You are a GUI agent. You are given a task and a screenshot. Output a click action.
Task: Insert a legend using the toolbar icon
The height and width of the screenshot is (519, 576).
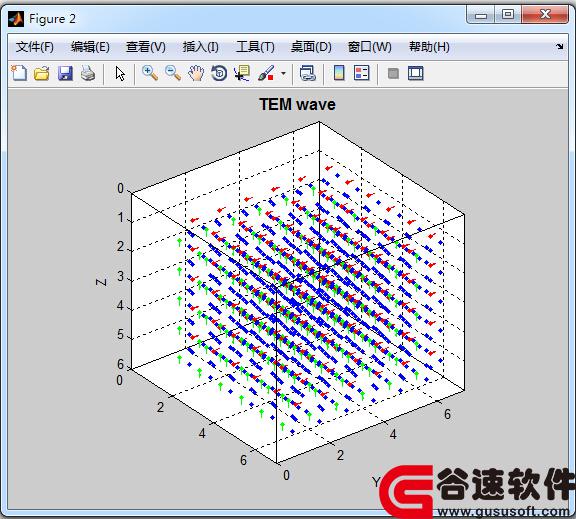click(361, 73)
